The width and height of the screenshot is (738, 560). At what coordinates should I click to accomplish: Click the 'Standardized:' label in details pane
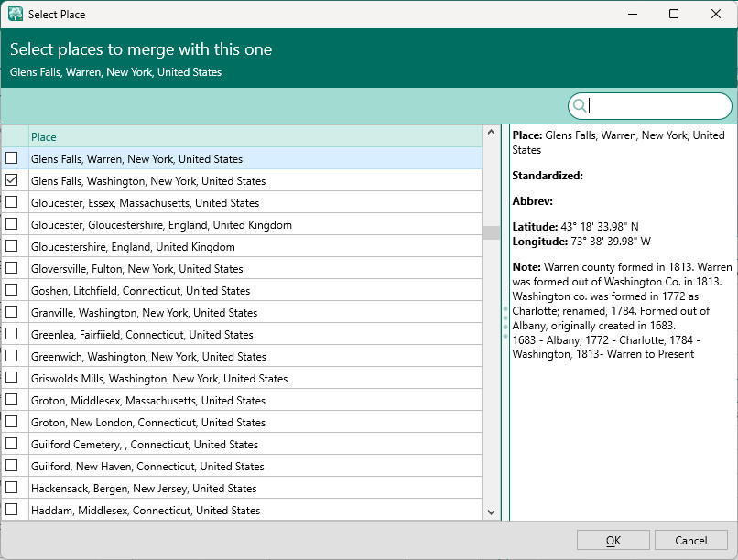tap(548, 176)
